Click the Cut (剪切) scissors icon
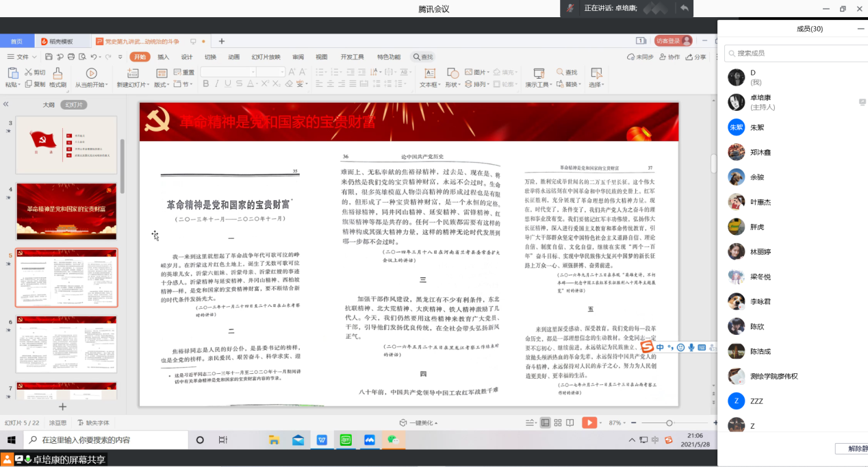The width and height of the screenshot is (868, 467). click(x=29, y=72)
